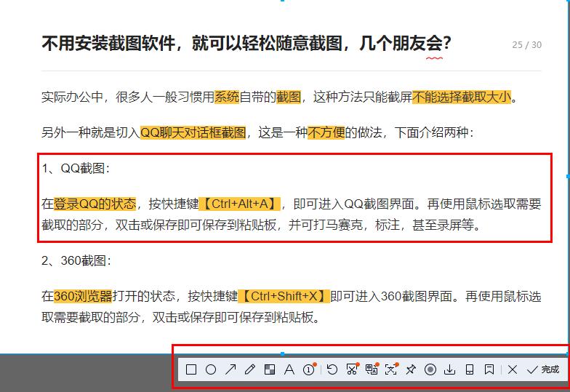Screen dimensions: 570x392
Task: Choose the arrow annotation tool
Action: click(230, 369)
